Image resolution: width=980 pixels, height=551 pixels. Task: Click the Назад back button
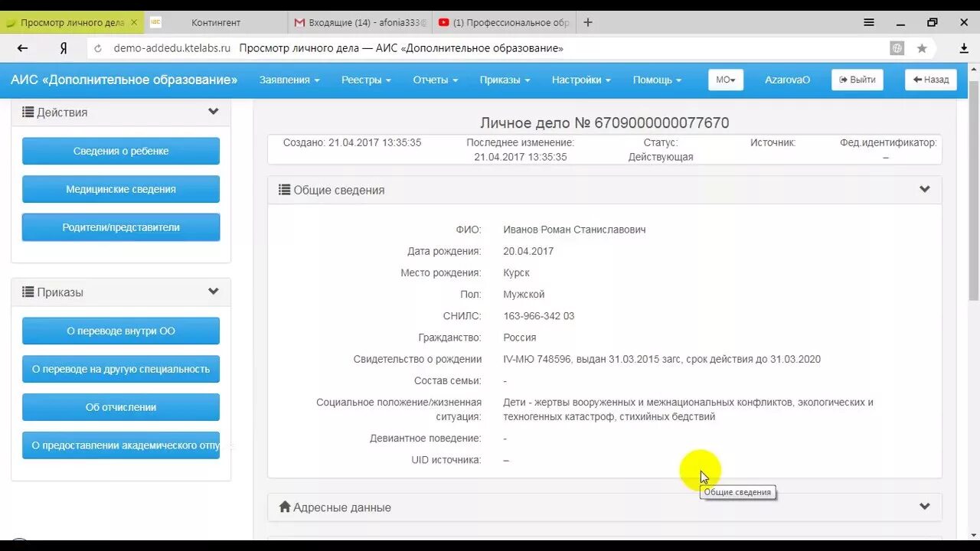[931, 80]
